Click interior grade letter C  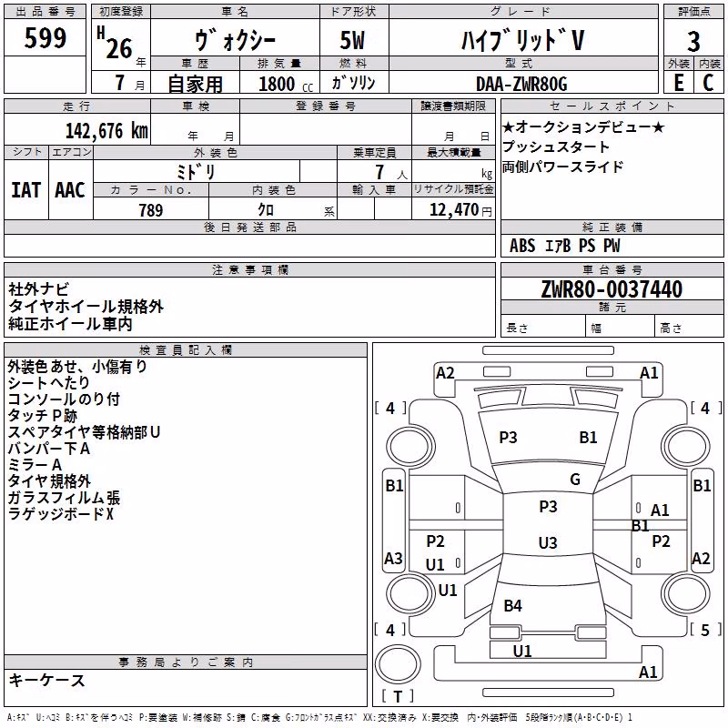[x=709, y=83]
